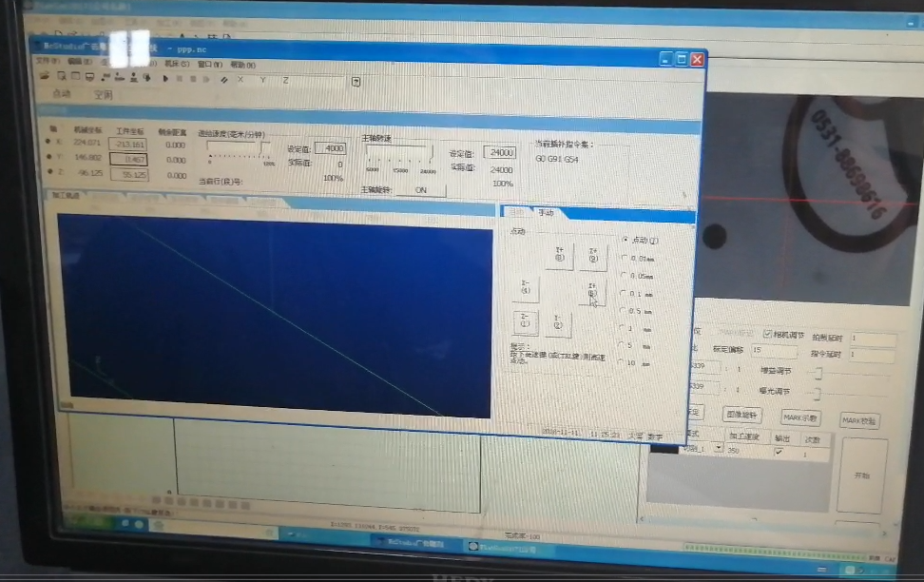Click the help question mark toolbar icon
This screenshot has height=582, width=924.
click(356, 82)
